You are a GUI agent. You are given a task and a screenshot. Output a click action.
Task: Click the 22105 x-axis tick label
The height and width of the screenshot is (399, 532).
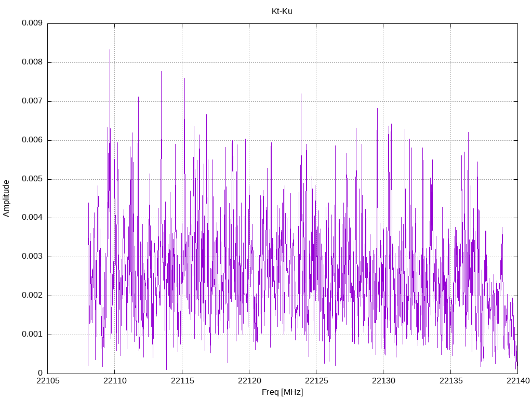[x=48, y=381]
